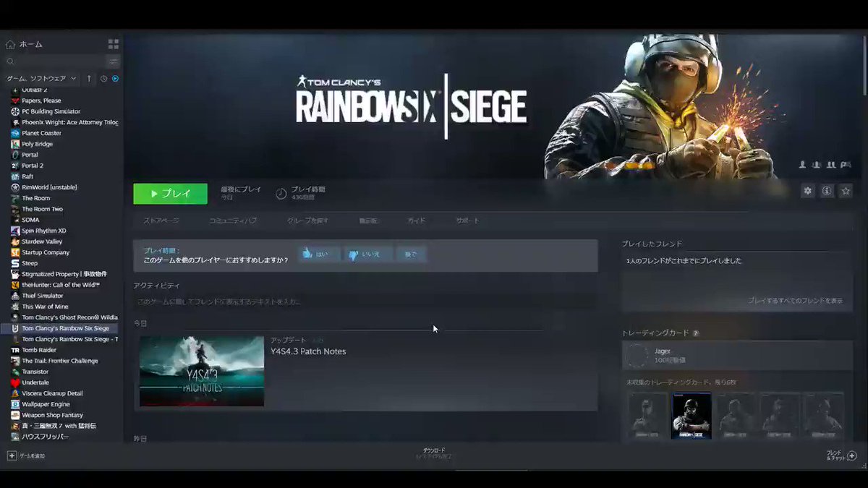
Task: Open the Y4S4.3 Patch Notes title link
Action: coord(308,351)
